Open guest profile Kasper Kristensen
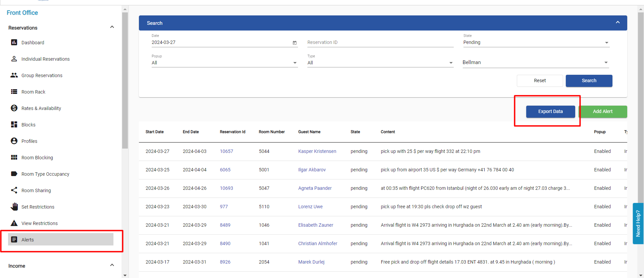 [317, 151]
